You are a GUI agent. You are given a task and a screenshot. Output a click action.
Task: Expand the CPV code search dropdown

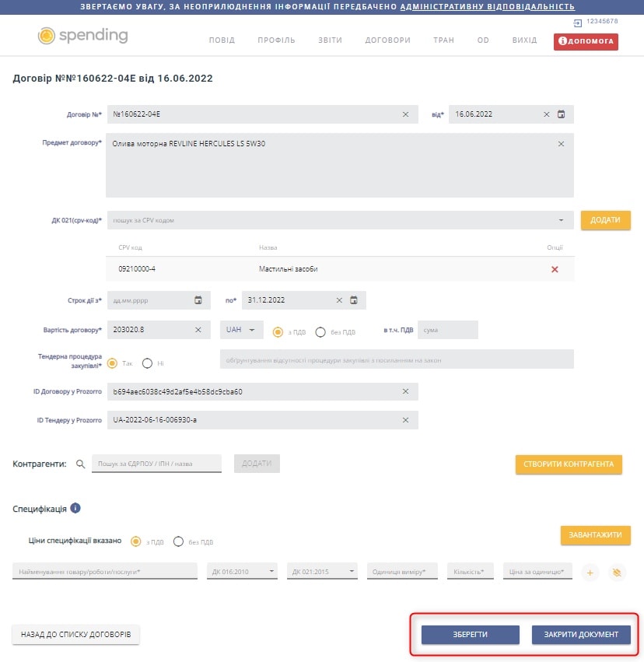pyautogui.click(x=561, y=220)
